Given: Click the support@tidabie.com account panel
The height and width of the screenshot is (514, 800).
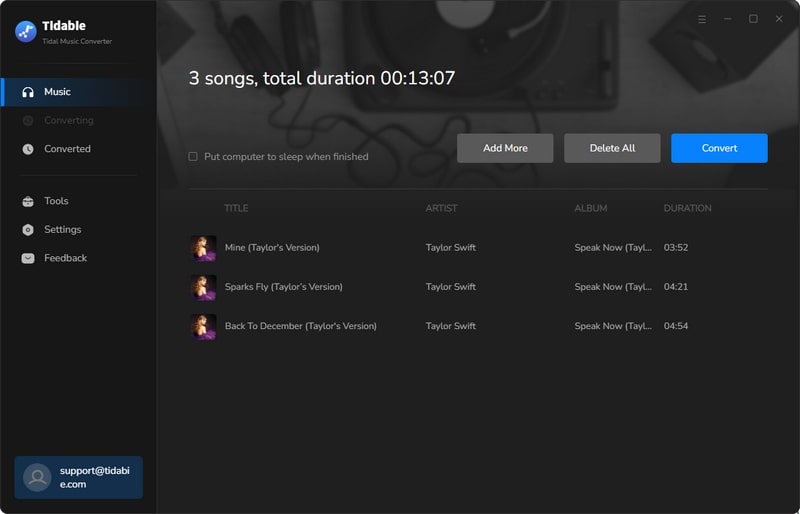Looking at the screenshot, I should [x=78, y=477].
